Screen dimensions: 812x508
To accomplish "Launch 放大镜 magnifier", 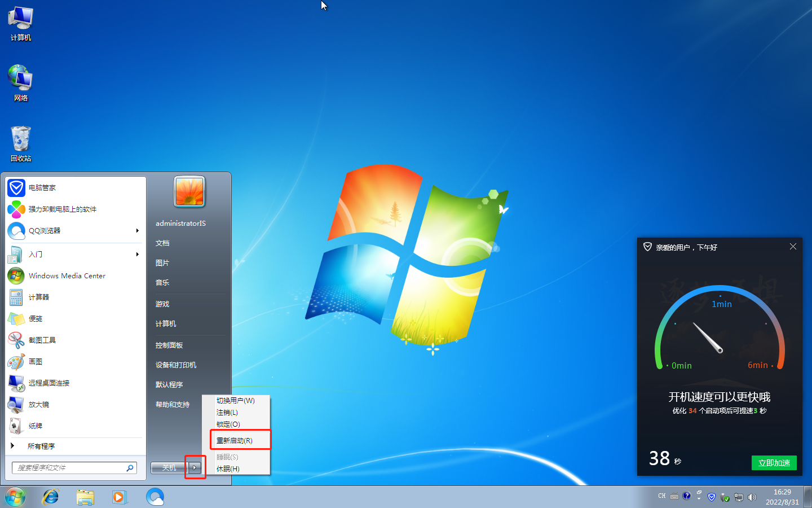I will point(76,405).
